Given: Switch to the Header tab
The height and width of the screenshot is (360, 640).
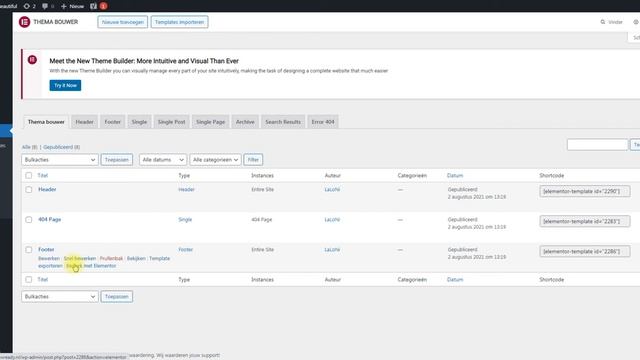Looking at the screenshot, I should click(84, 122).
